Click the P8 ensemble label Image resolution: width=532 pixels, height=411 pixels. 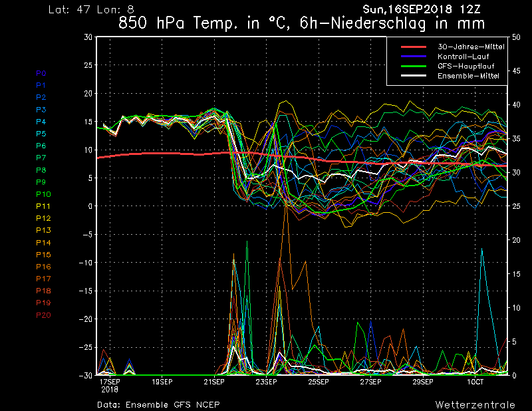tap(41, 170)
